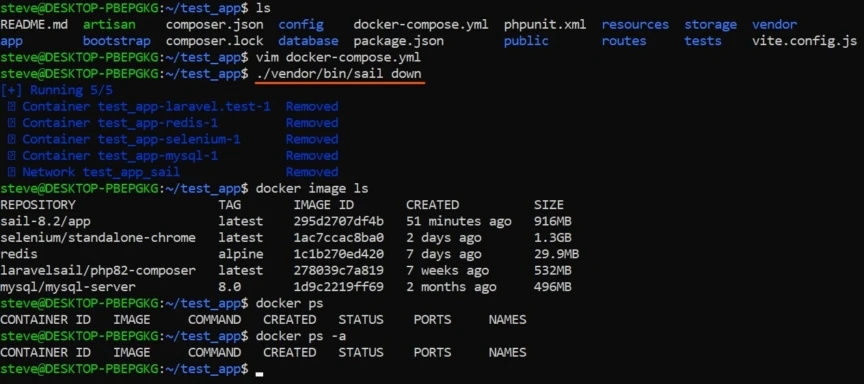This screenshot has width=864, height=384.
Task: Select mysql/mysql-server repository name
Action: (68, 287)
